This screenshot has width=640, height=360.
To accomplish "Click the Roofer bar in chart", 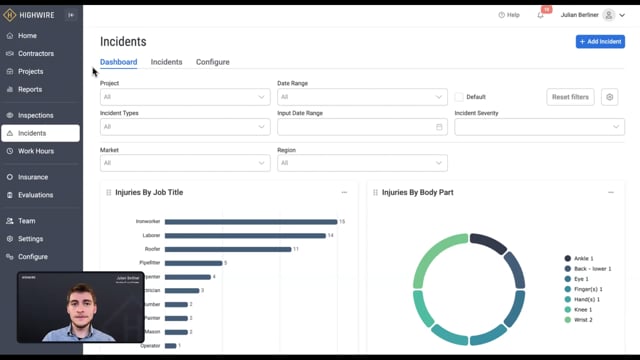I will click(228, 249).
